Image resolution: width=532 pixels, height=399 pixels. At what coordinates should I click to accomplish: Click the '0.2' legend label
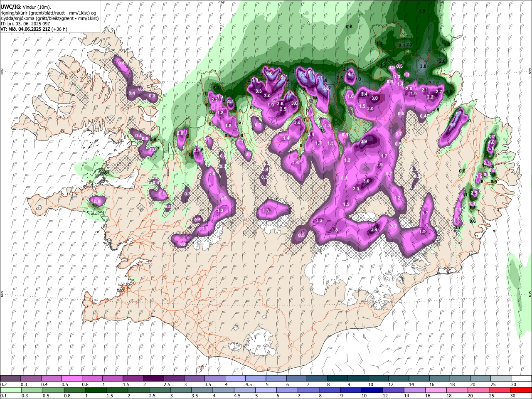[x=3, y=384]
